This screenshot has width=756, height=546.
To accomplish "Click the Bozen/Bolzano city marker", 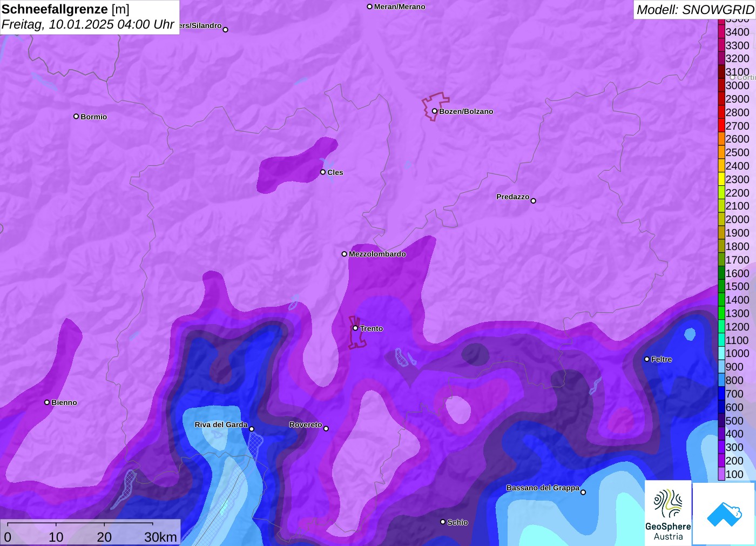I will tap(434, 111).
